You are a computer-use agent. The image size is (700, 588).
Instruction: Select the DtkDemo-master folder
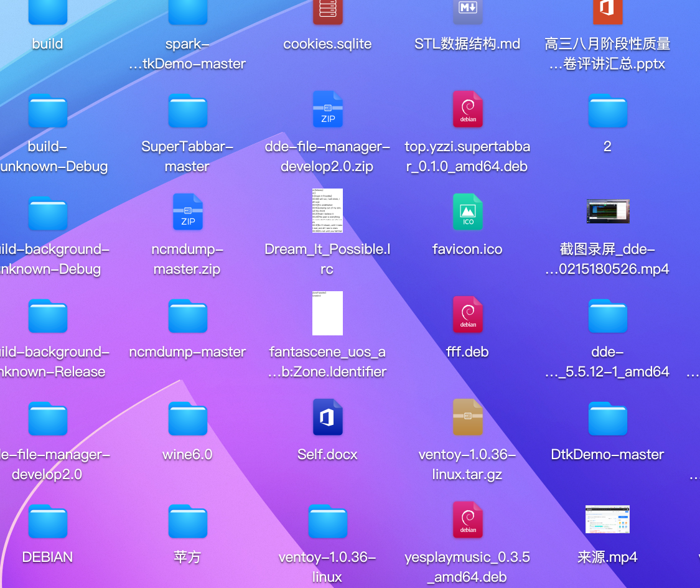tap(607, 418)
